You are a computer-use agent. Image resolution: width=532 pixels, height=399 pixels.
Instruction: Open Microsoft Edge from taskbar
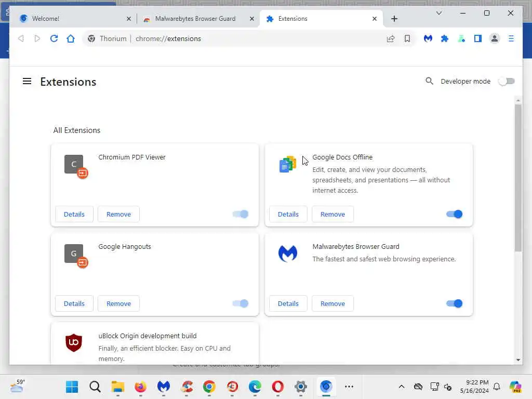click(x=255, y=387)
